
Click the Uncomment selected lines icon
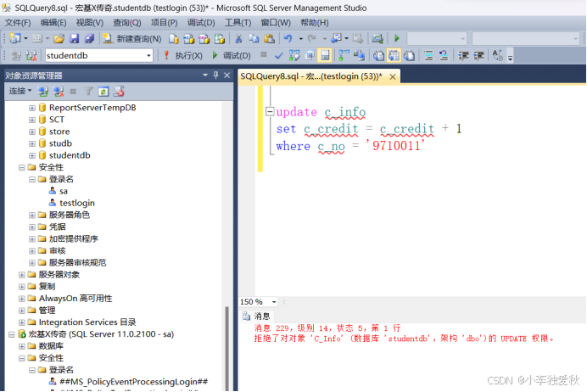point(444,56)
